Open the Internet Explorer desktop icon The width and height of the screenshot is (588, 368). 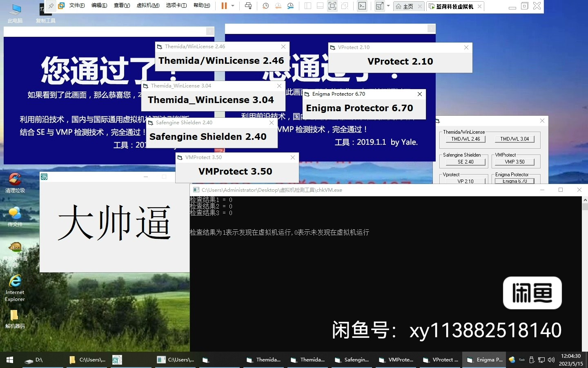click(15, 288)
